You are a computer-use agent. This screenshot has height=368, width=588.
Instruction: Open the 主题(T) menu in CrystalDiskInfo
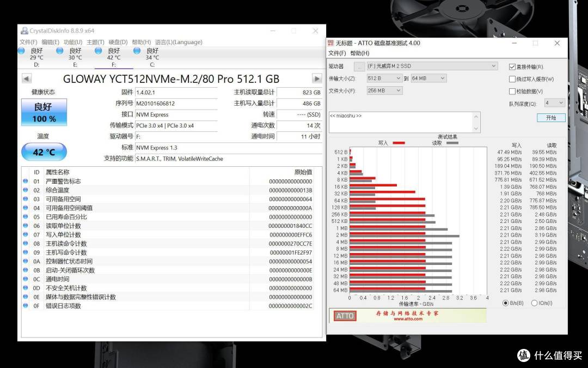95,42
